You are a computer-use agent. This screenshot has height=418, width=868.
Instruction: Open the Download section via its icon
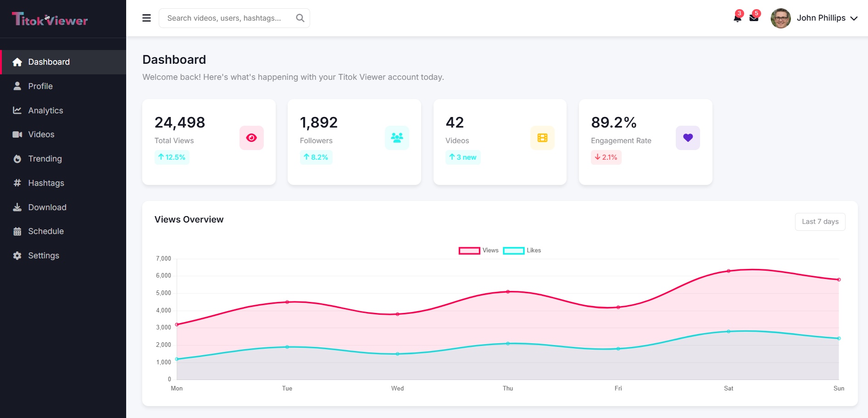click(x=17, y=207)
